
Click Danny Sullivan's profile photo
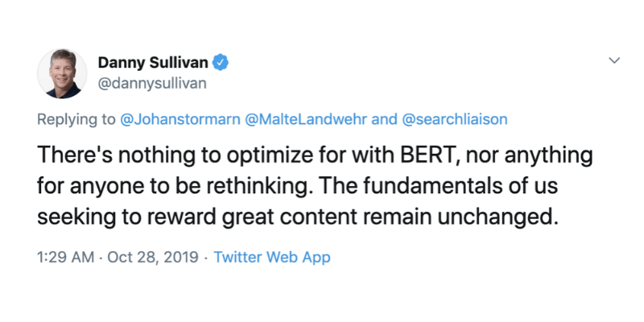(62, 72)
